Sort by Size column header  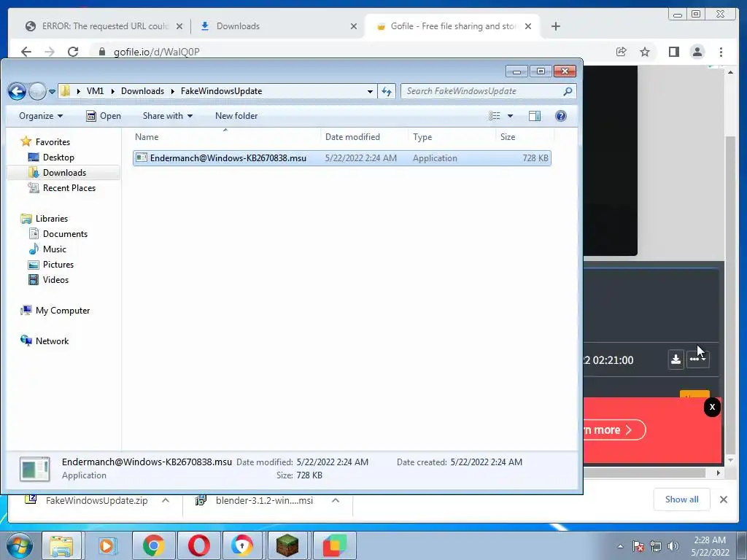(525, 137)
